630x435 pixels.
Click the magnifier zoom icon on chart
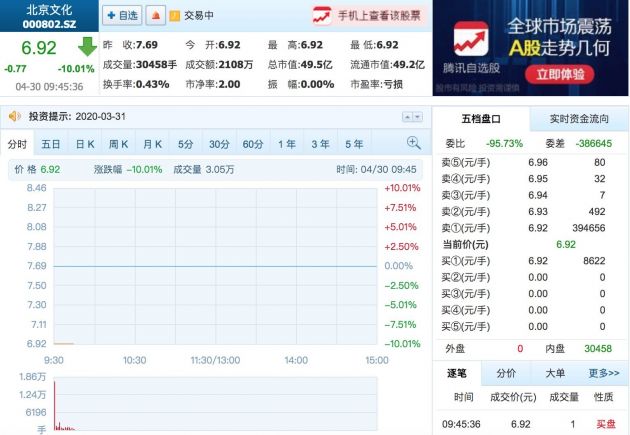pos(413,143)
